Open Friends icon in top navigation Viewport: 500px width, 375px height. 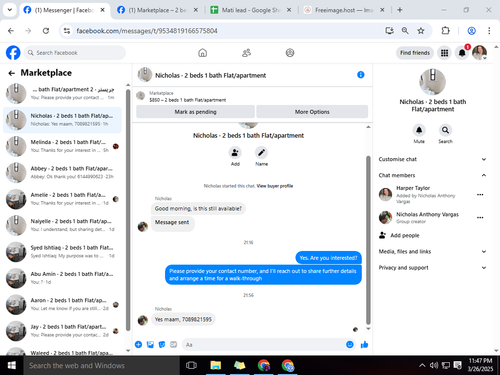point(246,53)
